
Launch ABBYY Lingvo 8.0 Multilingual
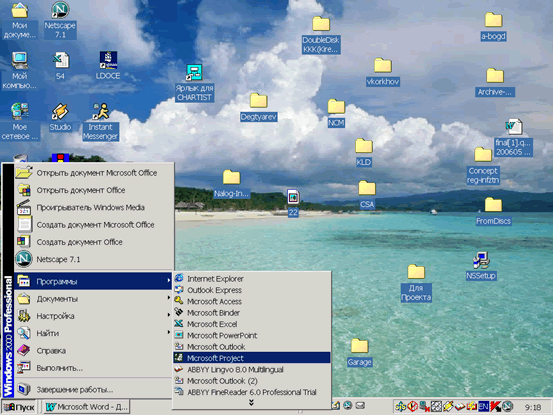(252, 369)
